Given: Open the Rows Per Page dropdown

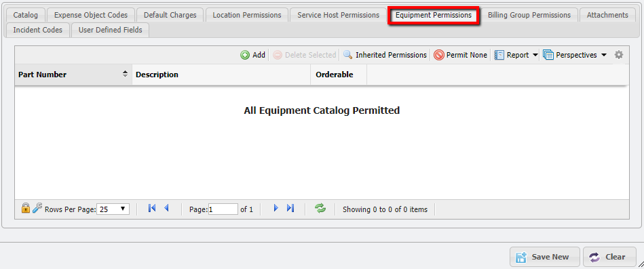Looking at the screenshot, I should click(x=113, y=209).
